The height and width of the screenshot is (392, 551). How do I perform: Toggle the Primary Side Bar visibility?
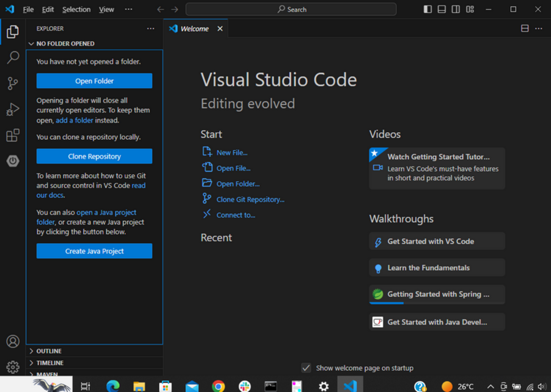click(428, 9)
